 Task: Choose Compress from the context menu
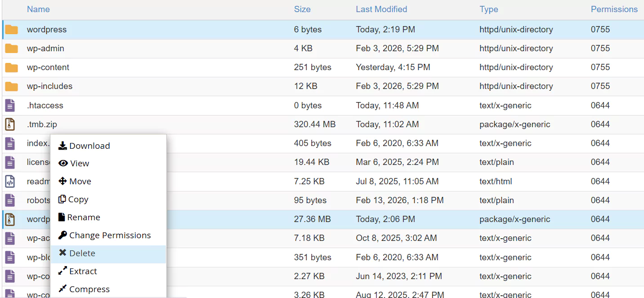tap(89, 289)
